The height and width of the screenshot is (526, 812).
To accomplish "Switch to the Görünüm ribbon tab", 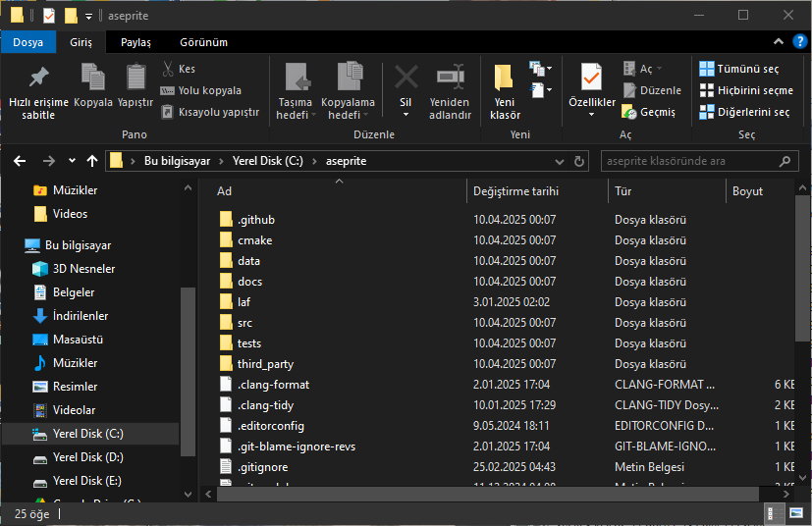I will point(203,42).
